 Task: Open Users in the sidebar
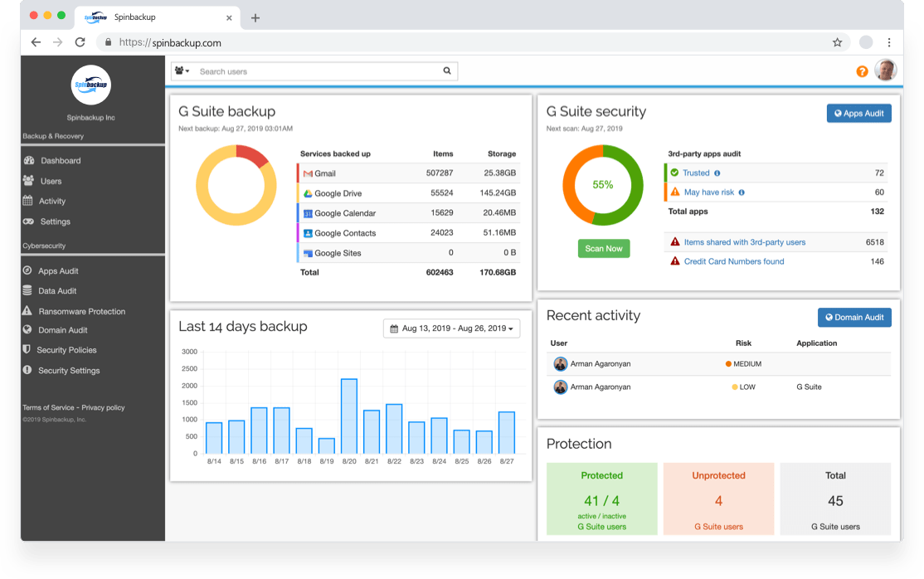coord(51,181)
